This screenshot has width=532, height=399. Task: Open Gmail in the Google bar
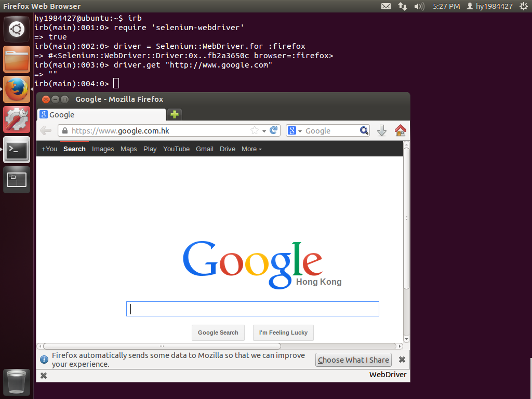tap(205, 149)
